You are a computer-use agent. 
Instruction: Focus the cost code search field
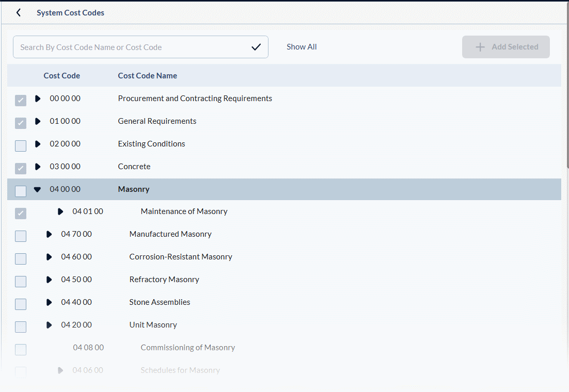(x=132, y=47)
